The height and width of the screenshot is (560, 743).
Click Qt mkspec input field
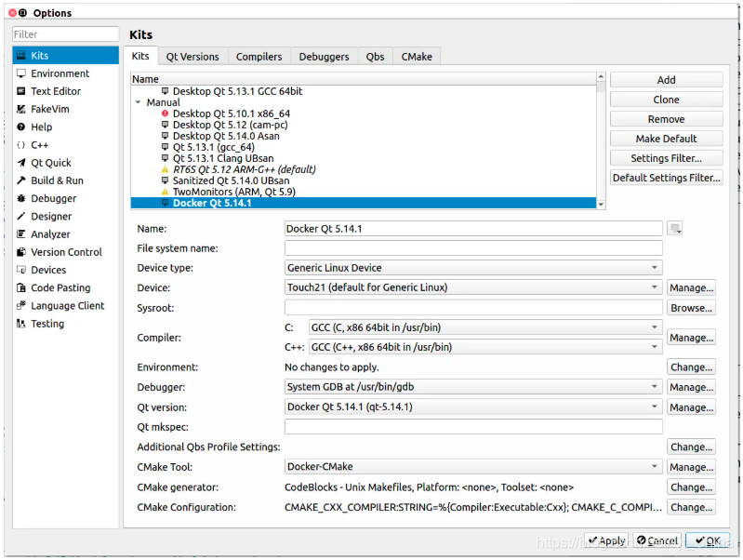[x=473, y=427]
